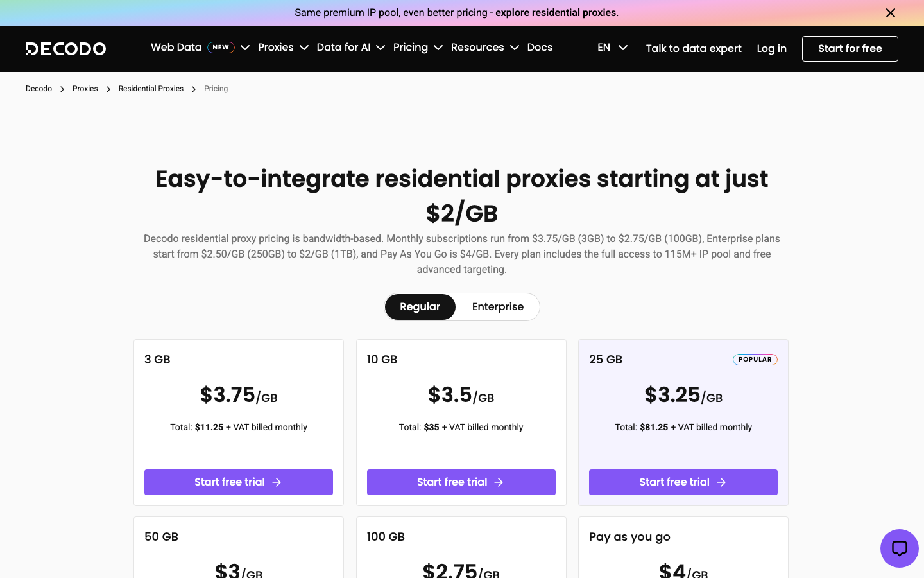The height and width of the screenshot is (578, 924).
Task: Start free trial for 25 GB plan
Action: click(x=683, y=482)
